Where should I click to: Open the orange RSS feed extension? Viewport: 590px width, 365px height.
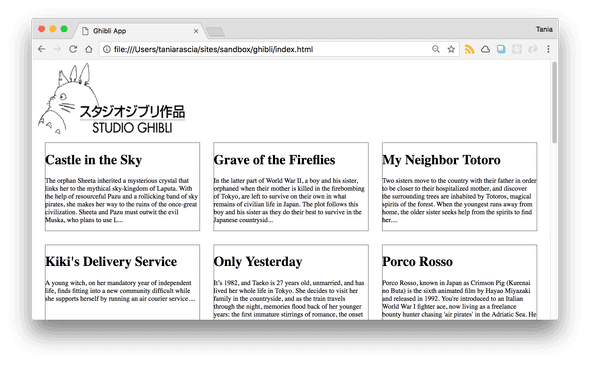(469, 49)
